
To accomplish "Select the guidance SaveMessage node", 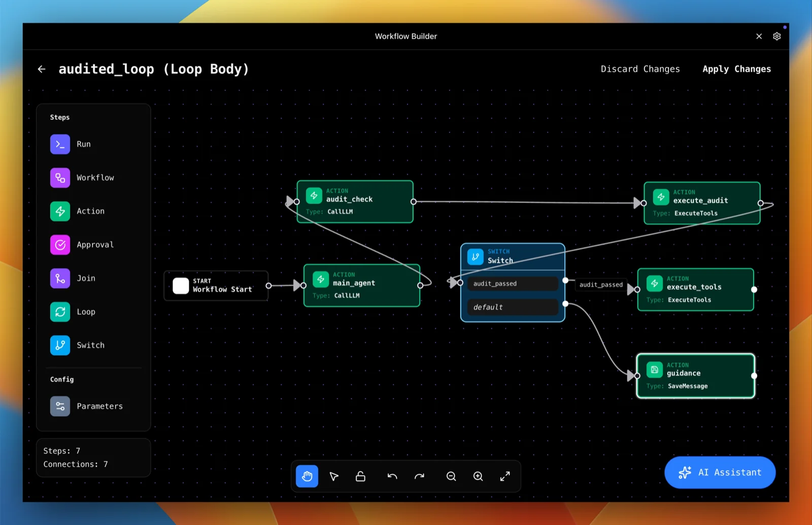I will [696, 376].
